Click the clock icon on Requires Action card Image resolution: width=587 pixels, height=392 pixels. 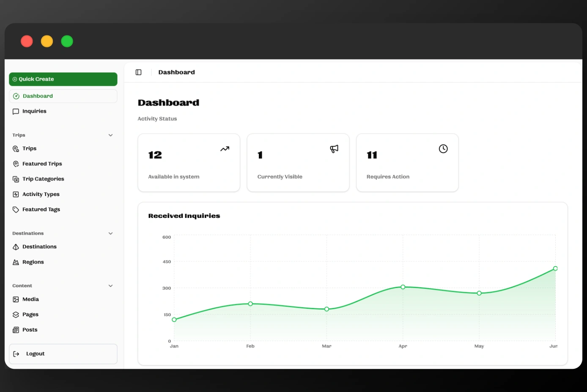point(443,149)
